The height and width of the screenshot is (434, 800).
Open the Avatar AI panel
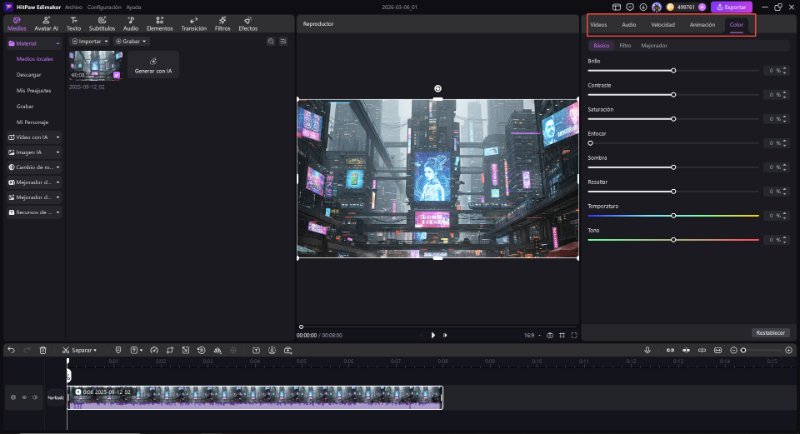pyautogui.click(x=46, y=24)
